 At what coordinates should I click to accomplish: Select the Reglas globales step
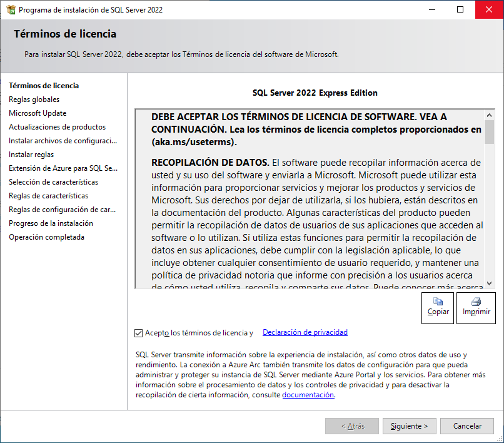[x=34, y=99]
